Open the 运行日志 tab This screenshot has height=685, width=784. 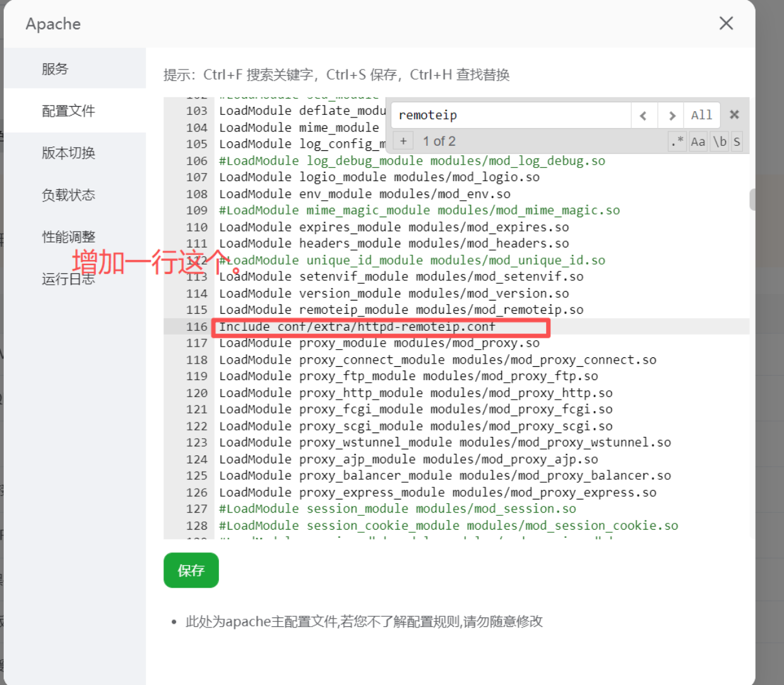tap(74, 279)
